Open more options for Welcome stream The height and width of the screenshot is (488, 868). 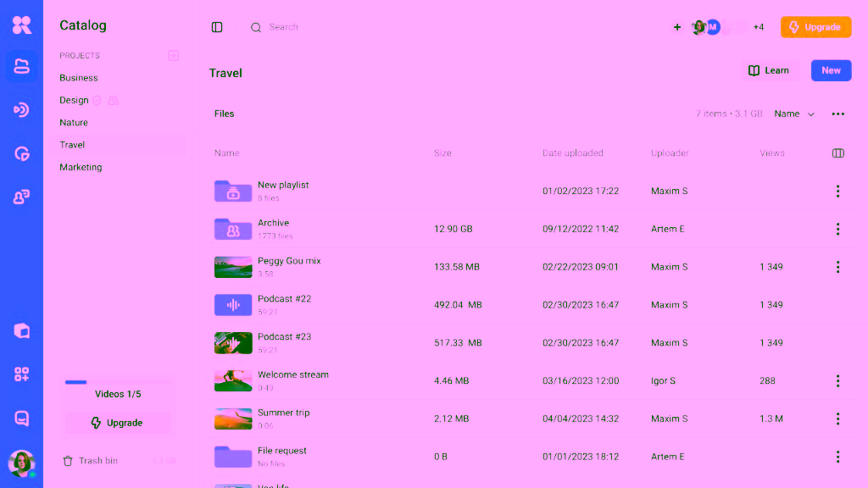pyautogui.click(x=838, y=380)
